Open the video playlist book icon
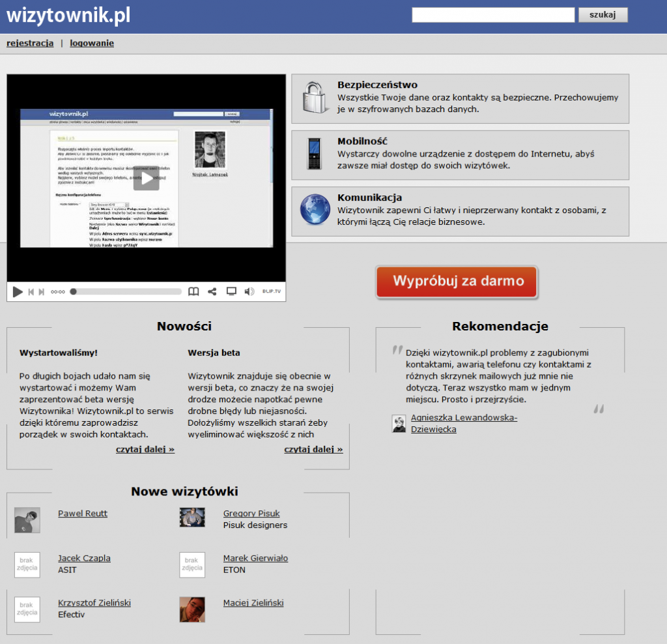The width and height of the screenshot is (667, 644). point(193,291)
